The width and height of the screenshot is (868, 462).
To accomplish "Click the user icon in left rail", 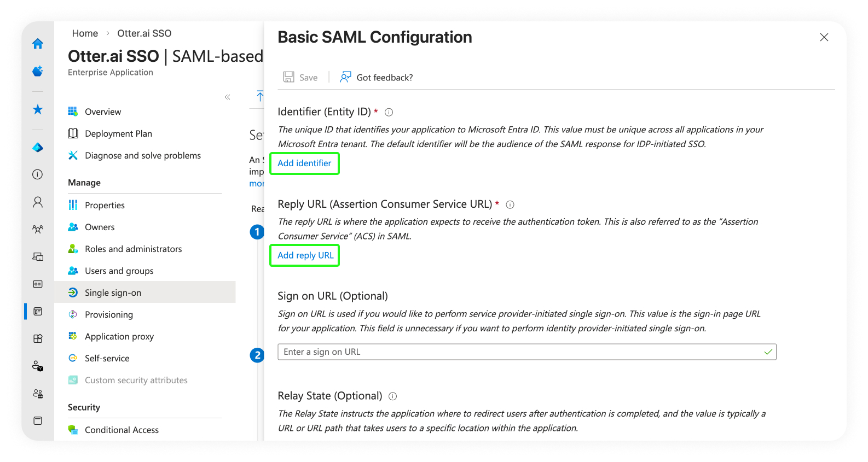I will coord(38,202).
